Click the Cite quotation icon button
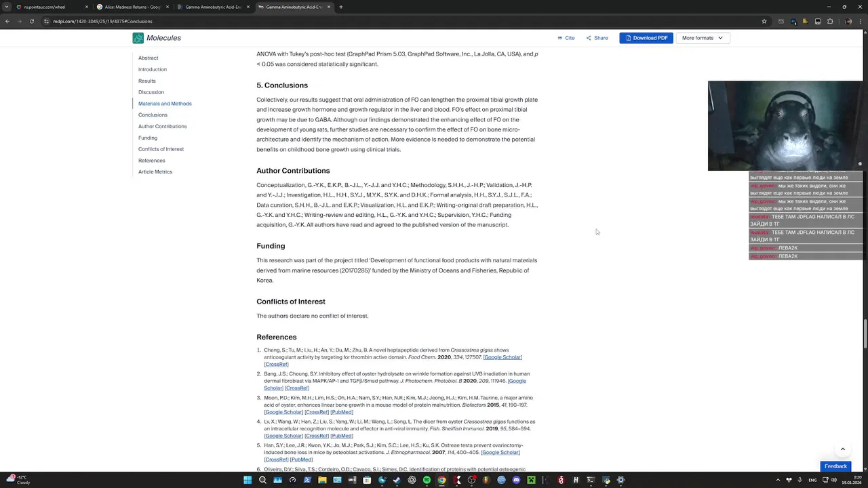The image size is (868, 488). click(566, 38)
